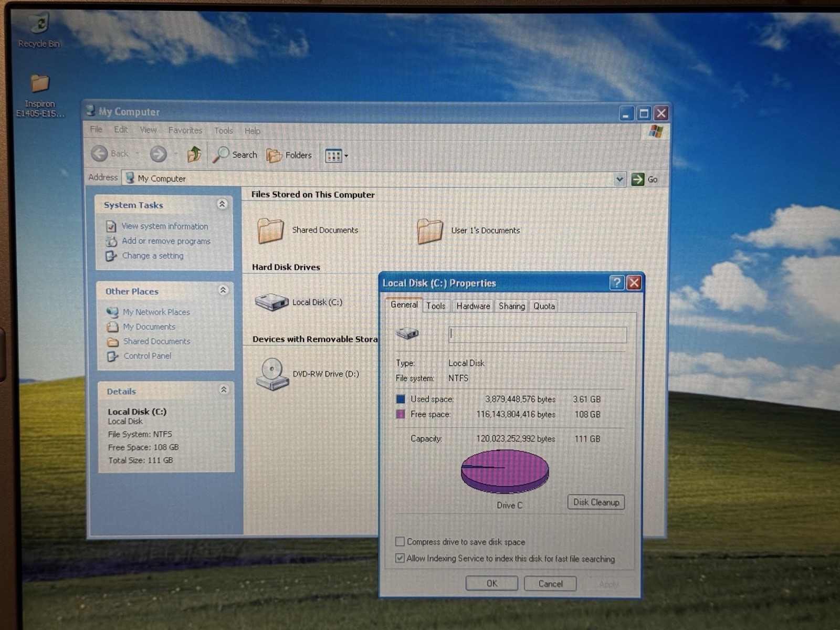Maximize the My Computer window
The image size is (840, 630).
[644, 113]
